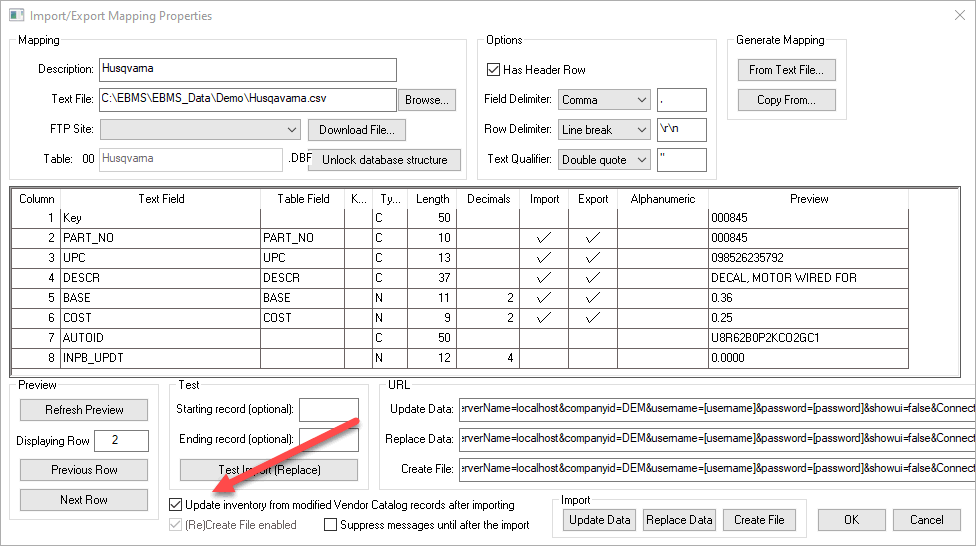Click the length value 37 cell
The width and height of the screenshot is (976, 546).
coord(432,278)
